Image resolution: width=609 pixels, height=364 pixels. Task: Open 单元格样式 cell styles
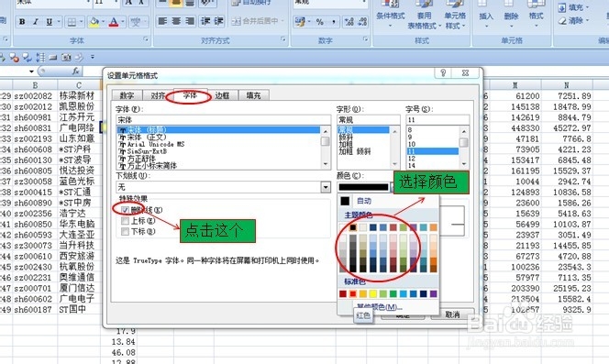coord(455,15)
